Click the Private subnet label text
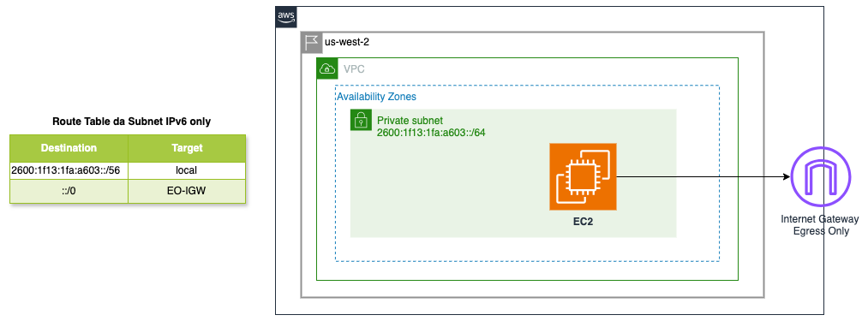 point(410,120)
